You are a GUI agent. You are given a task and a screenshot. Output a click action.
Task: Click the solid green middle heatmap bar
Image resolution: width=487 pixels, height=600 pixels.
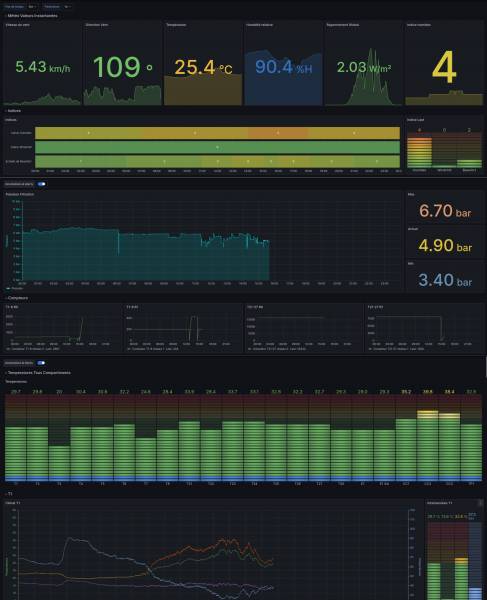point(217,147)
